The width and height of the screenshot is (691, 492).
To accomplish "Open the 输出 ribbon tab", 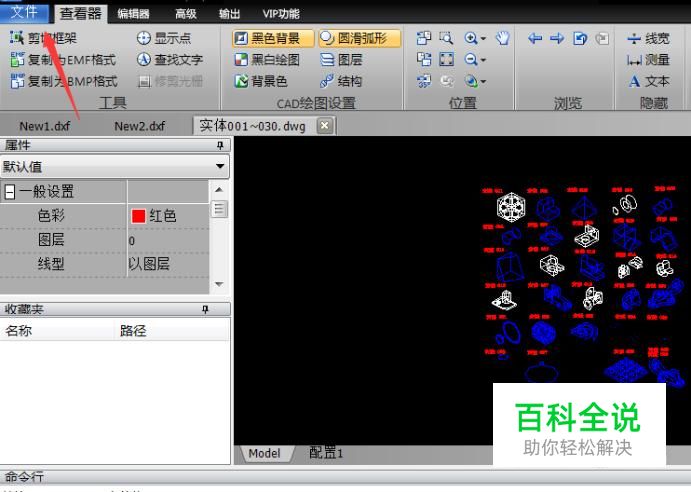I will point(230,14).
